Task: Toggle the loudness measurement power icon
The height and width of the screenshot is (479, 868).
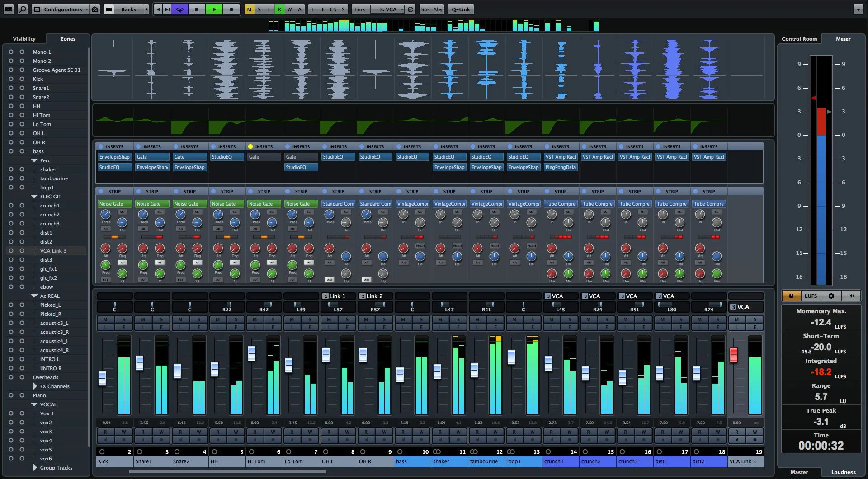Action: click(x=791, y=296)
